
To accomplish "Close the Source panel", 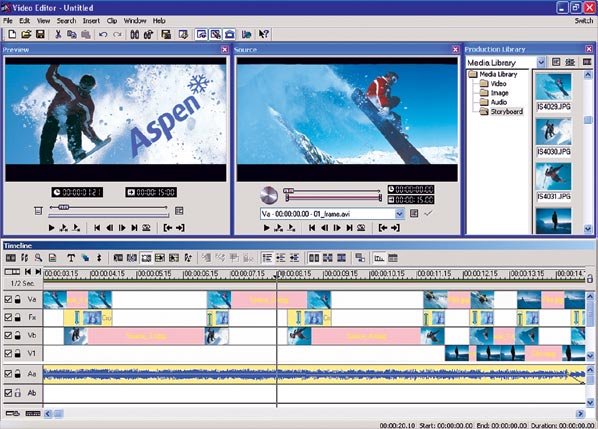I will [455, 50].
